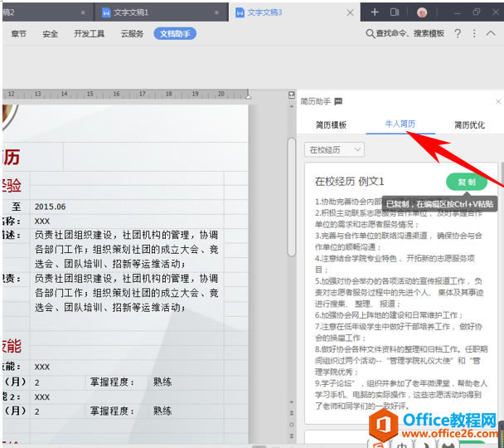Click the window switcher icon beside the plus

click(395, 12)
